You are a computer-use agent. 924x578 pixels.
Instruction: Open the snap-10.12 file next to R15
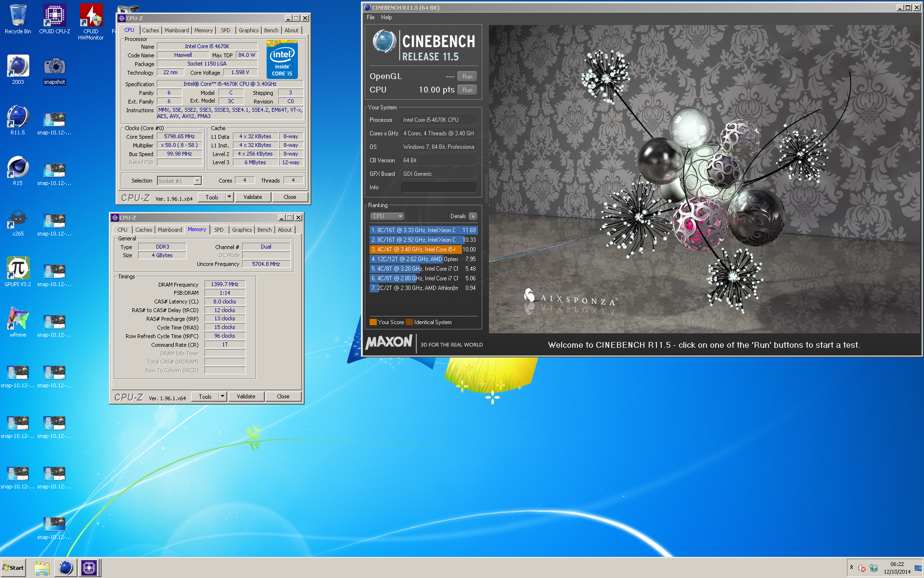[x=54, y=173]
